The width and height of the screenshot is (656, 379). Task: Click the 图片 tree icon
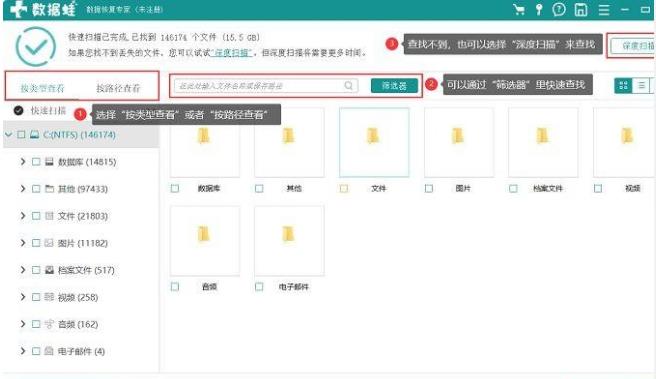click(x=49, y=243)
